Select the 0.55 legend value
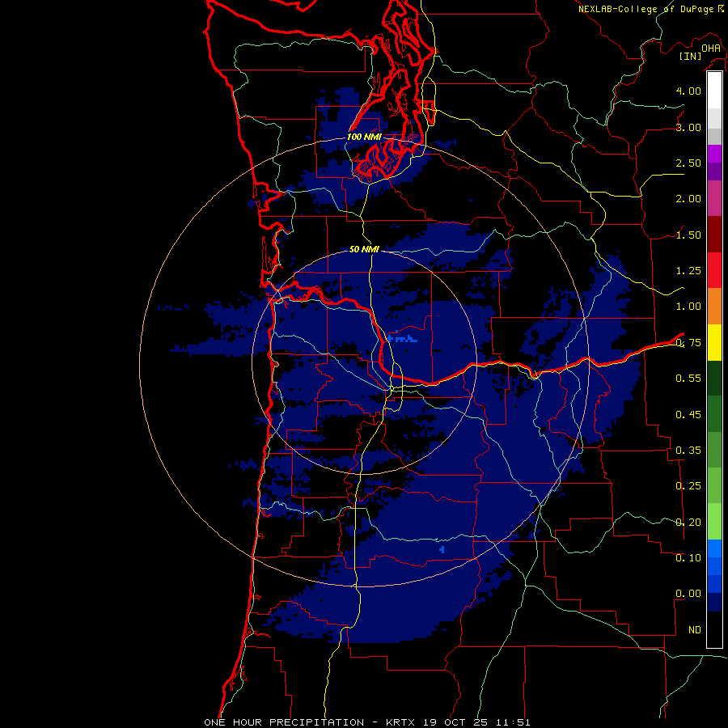This screenshot has width=728, height=728. (x=688, y=379)
